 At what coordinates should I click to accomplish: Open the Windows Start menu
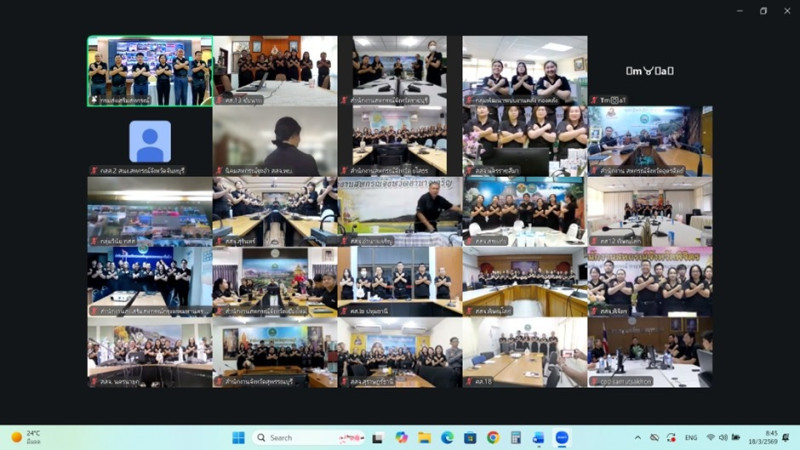(238, 437)
